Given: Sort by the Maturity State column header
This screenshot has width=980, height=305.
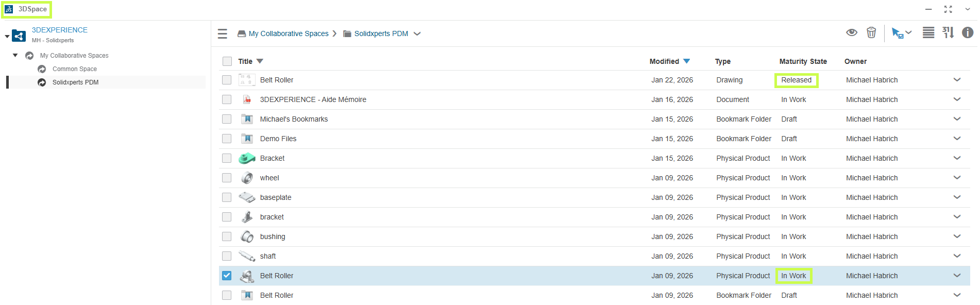Looking at the screenshot, I should tap(803, 61).
